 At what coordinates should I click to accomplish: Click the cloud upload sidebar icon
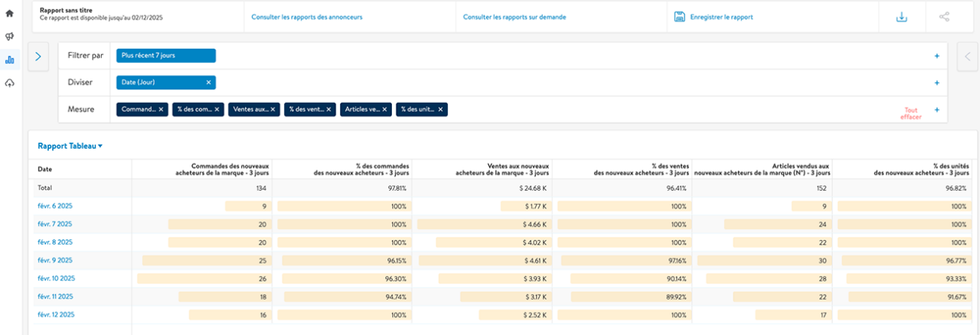10,83
